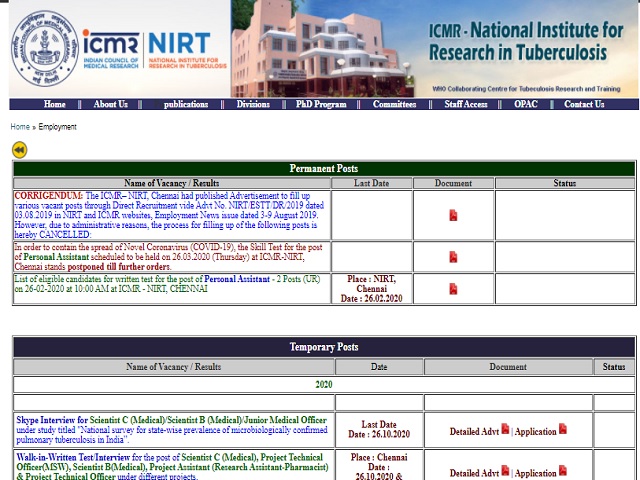Click the Permanent Posts table header
The height and width of the screenshot is (480, 640).
324,169
